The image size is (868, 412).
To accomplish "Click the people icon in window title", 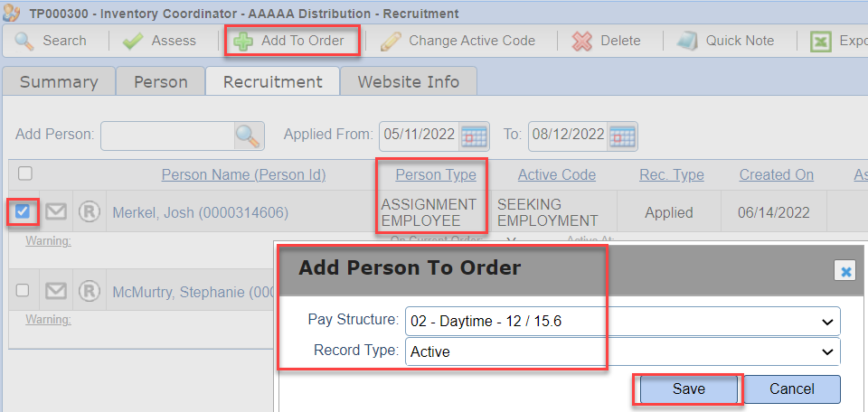I will [11, 12].
